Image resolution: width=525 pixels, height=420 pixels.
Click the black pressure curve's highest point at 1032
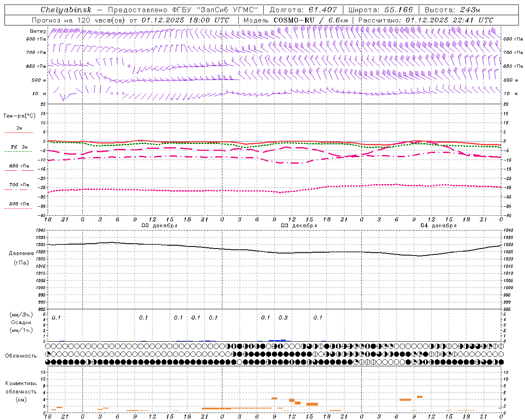pos(112,242)
